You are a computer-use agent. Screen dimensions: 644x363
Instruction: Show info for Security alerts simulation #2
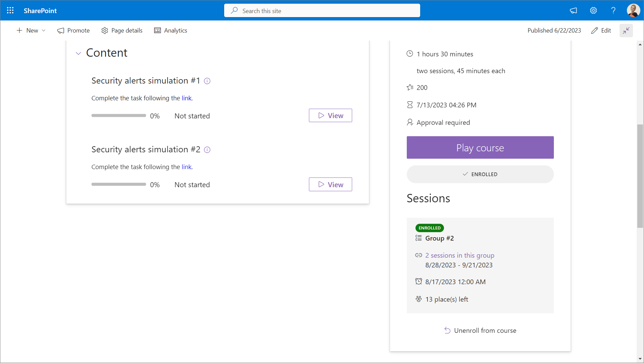pyautogui.click(x=207, y=150)
